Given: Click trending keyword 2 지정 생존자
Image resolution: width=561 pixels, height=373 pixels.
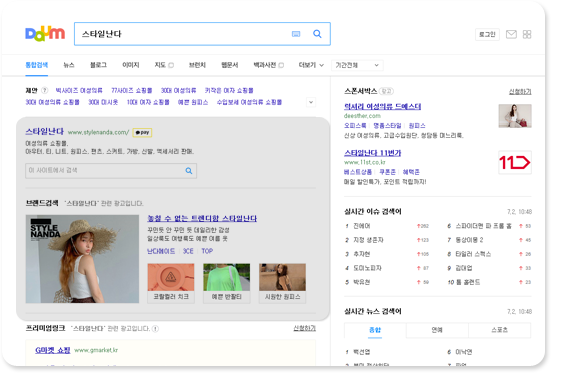Looking at the screenshot, I should click(x=368, y=240).
